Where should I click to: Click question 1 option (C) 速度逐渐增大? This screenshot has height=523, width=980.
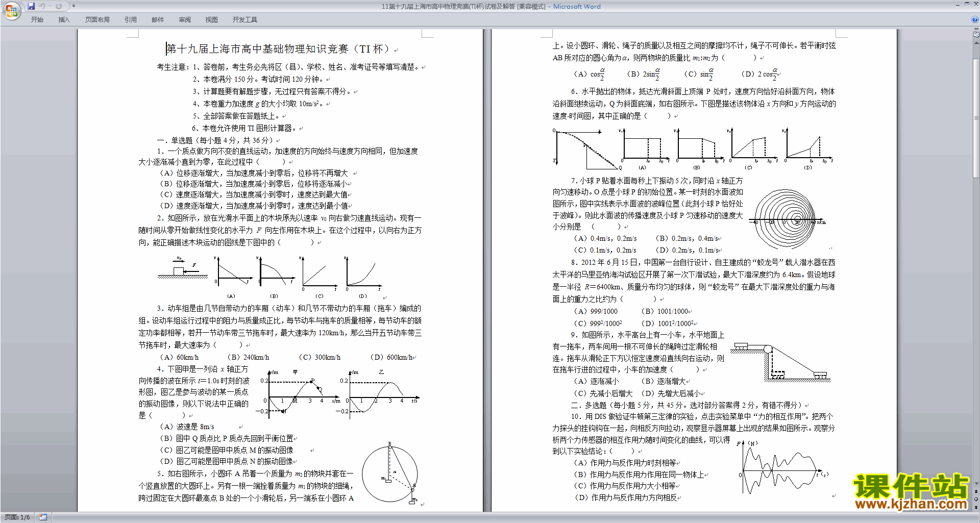pyautogui.click(x=253, y=194)
